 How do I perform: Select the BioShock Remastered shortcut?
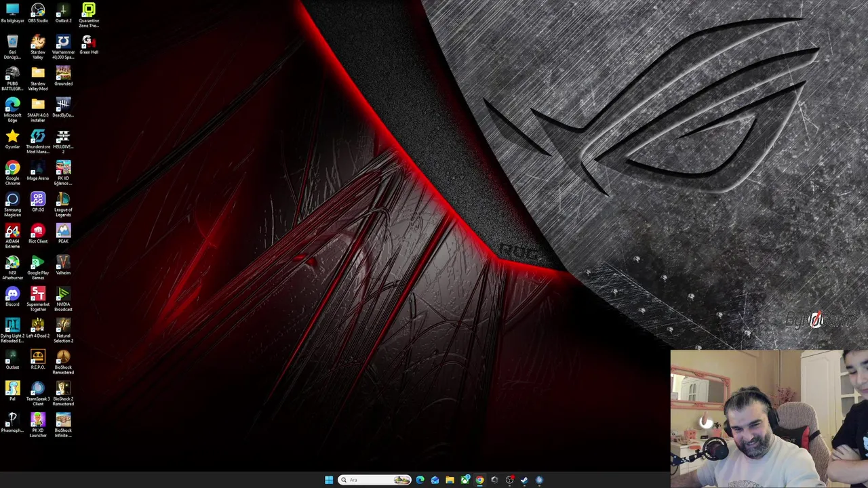63,363
